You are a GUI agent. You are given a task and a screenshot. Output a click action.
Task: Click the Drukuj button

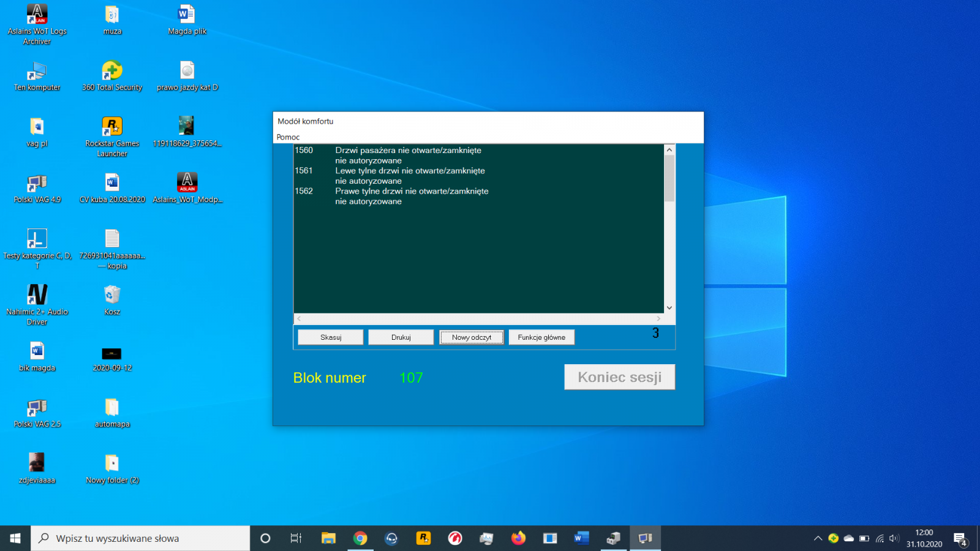(x=401, y=337)
